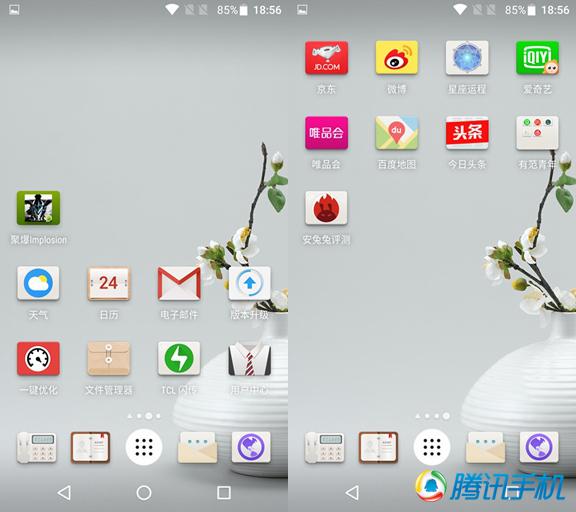576x512 pixels.
Task: Tap the picture notification icon in right status bar
Action: coord(302,10)
